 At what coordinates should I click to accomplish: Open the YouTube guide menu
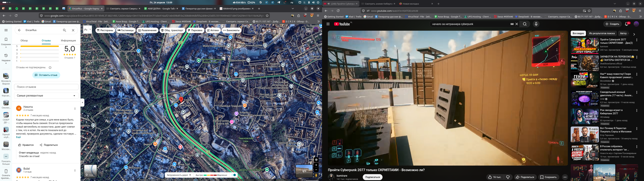(x=328, y=24)
